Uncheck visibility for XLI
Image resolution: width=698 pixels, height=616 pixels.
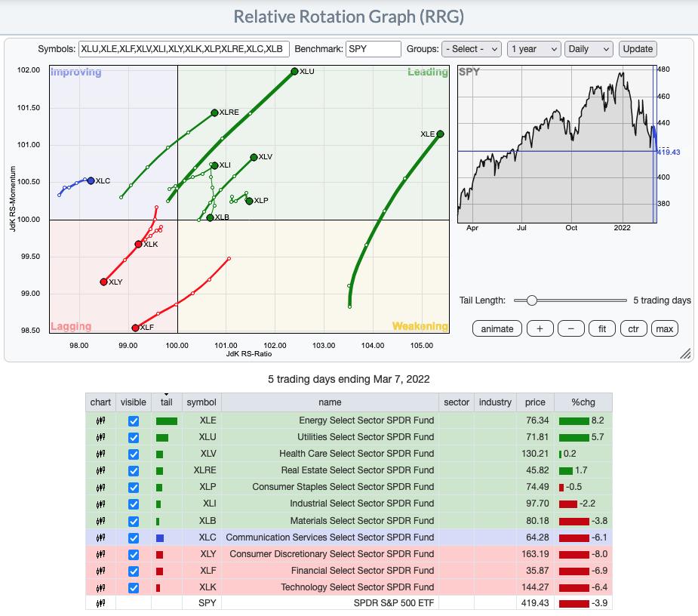point(133,504)
